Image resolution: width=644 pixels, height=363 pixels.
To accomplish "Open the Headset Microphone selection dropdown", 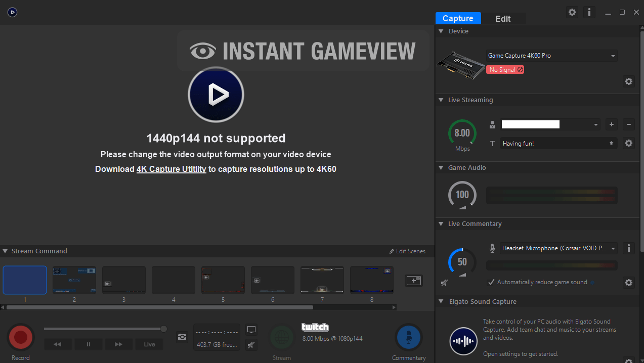I will 558,248.
